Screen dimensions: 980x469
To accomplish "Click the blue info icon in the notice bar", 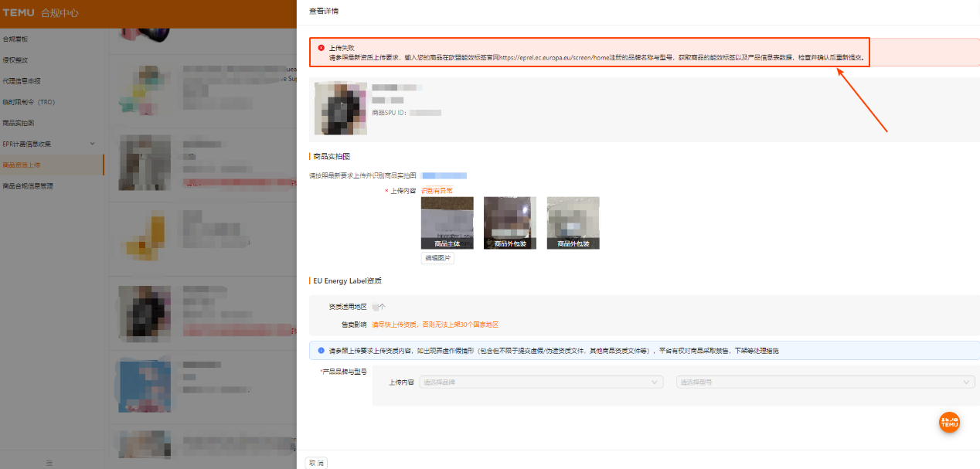I will coord(321,350).
